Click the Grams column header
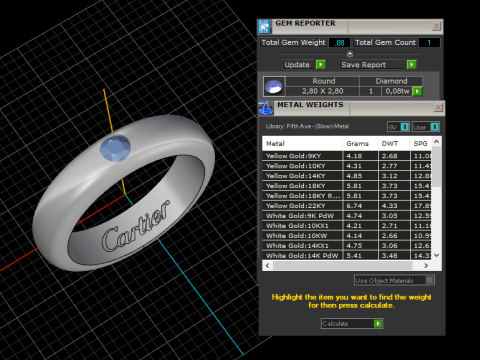This screenshot has width=480, height=360. 360,144
